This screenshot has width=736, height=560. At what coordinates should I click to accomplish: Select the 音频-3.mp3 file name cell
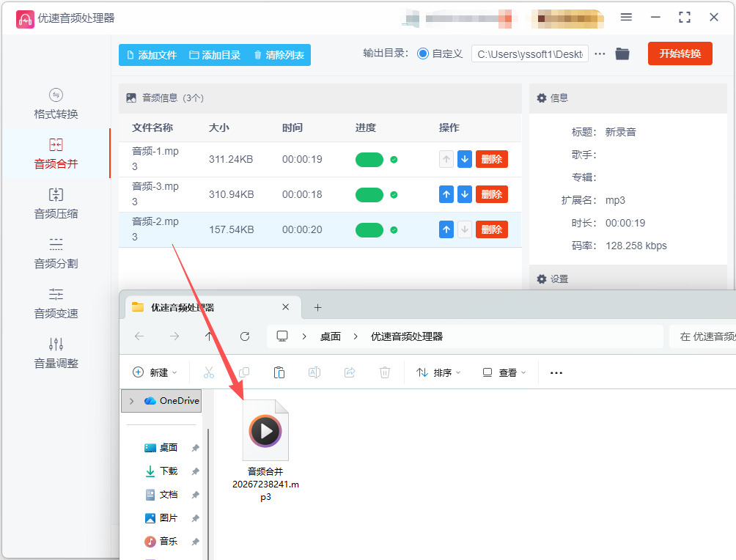155,194
